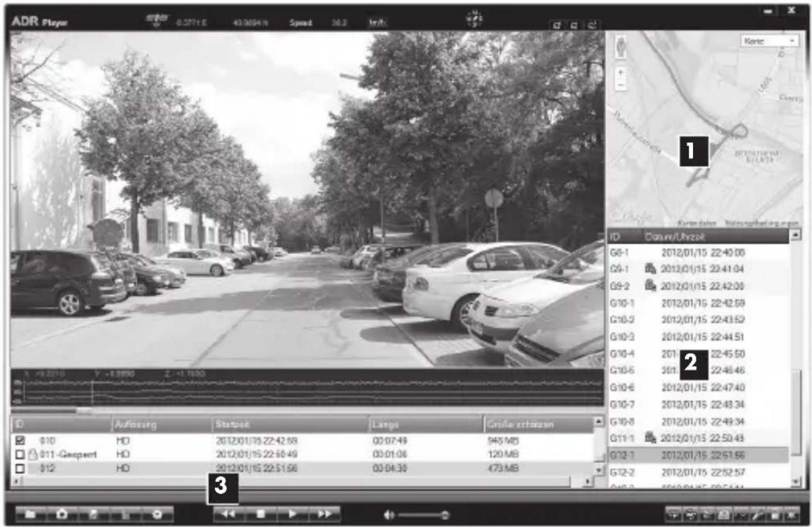This screenshot has height=527, width=812.
Task: Select segment row G12-1
Action: tap(698, 454)
